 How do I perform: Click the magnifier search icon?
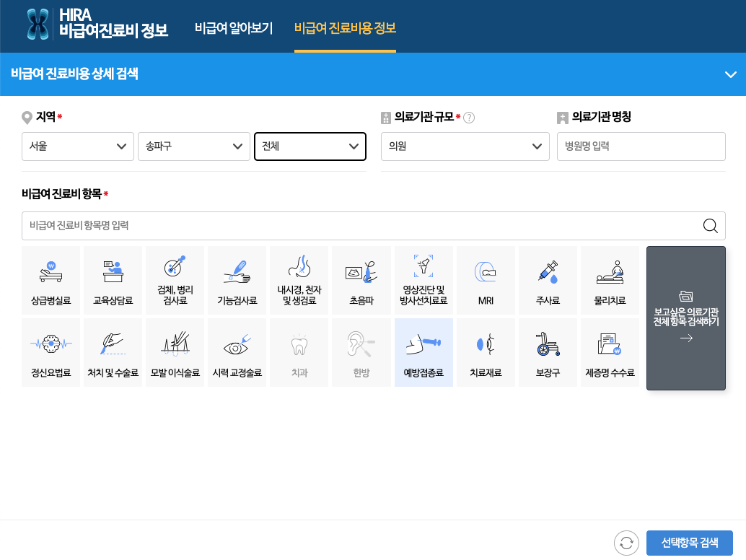(x=710, y=226)
